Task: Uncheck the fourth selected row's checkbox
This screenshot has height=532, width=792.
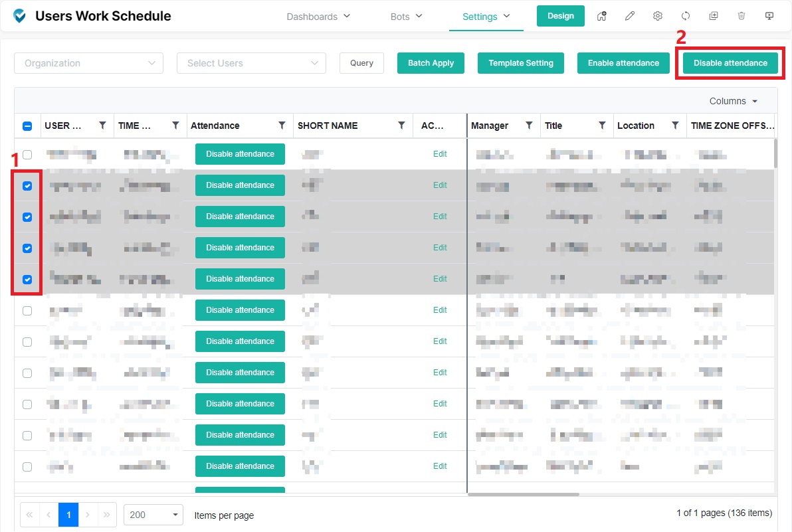Action: (x=27, y=280)
